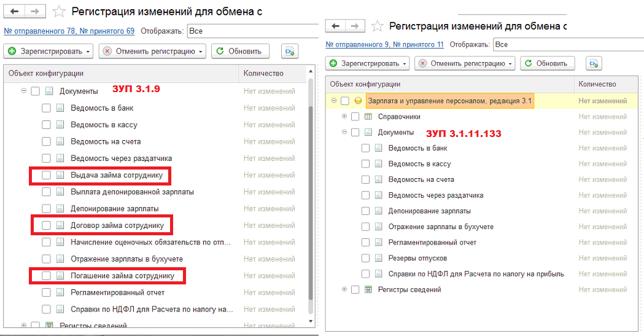Collapse Документы node in left window

point(24,91)
